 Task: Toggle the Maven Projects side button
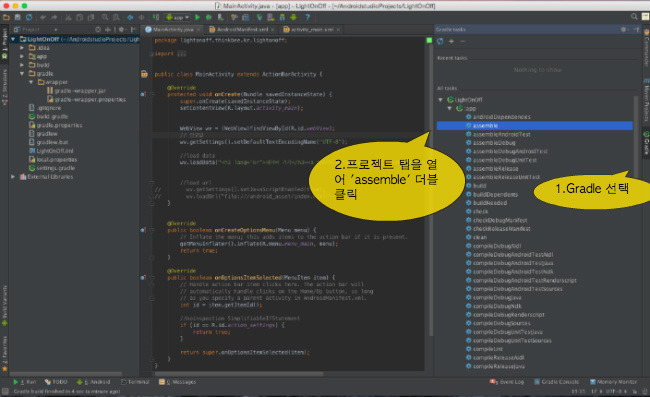pos(646,99)
